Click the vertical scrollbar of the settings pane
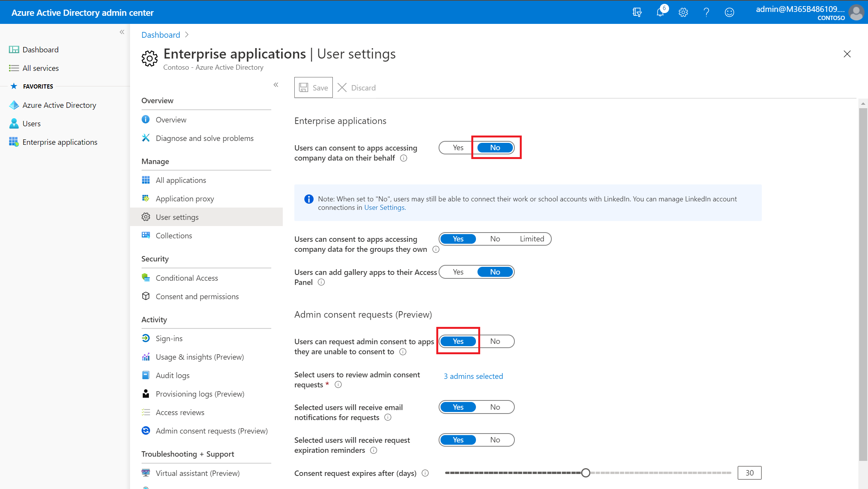This screenshot has height=489, width=868. tap(863, 285)
